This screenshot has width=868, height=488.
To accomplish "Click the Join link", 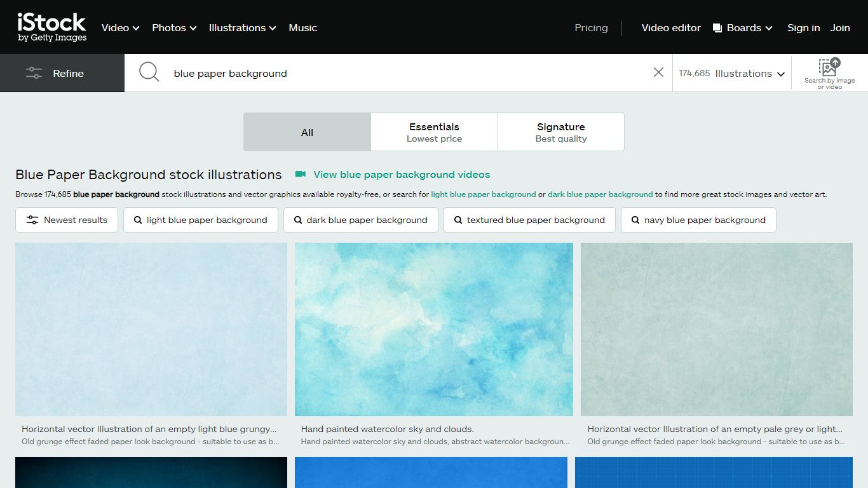I will tap(840, 28).
